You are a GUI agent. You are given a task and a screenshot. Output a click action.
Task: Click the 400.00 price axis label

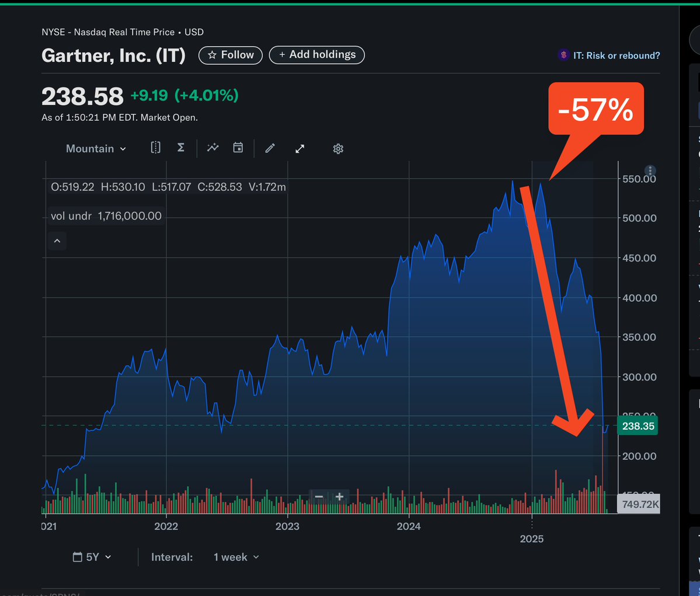[x=639, y=298]
